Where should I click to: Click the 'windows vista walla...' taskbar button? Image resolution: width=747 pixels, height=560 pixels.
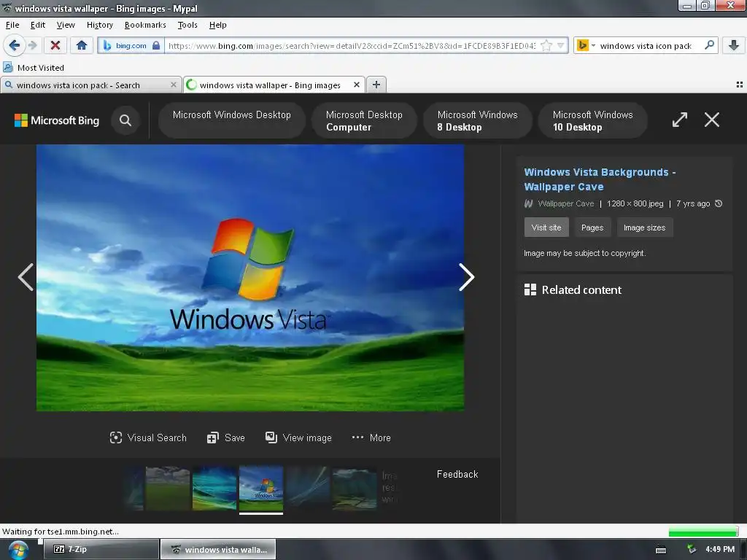218,550
